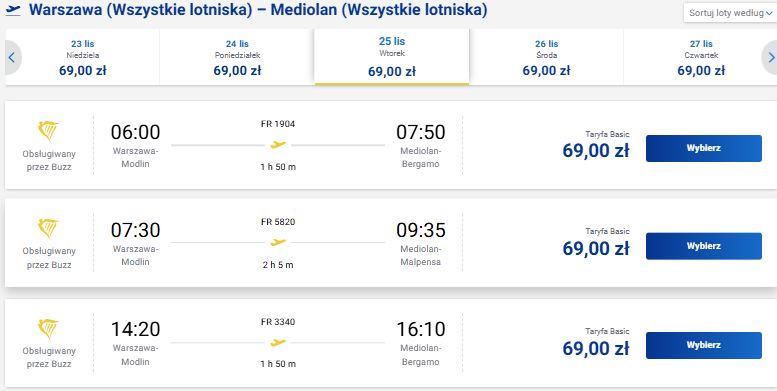Click the Ryanair harp logo for flight FR 3340
This screenshot has height=391, width=777.
[x=48, y=329]
